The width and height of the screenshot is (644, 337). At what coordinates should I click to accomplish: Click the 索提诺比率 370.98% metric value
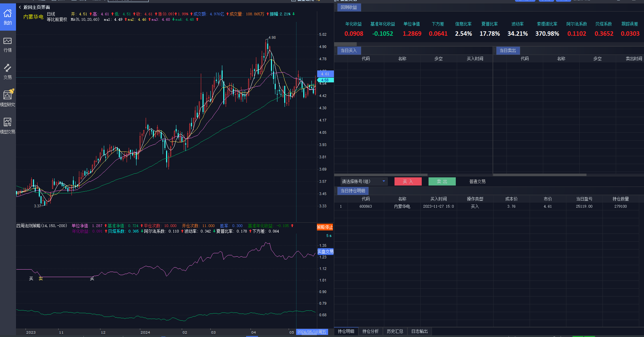547,34
